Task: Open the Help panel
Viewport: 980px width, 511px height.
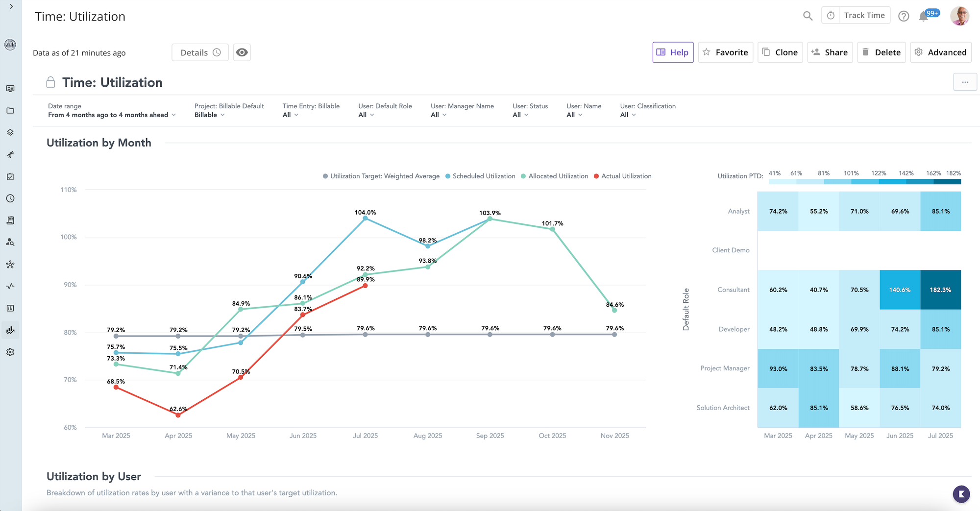Action: pyautogui.click(x=673, y=52)
